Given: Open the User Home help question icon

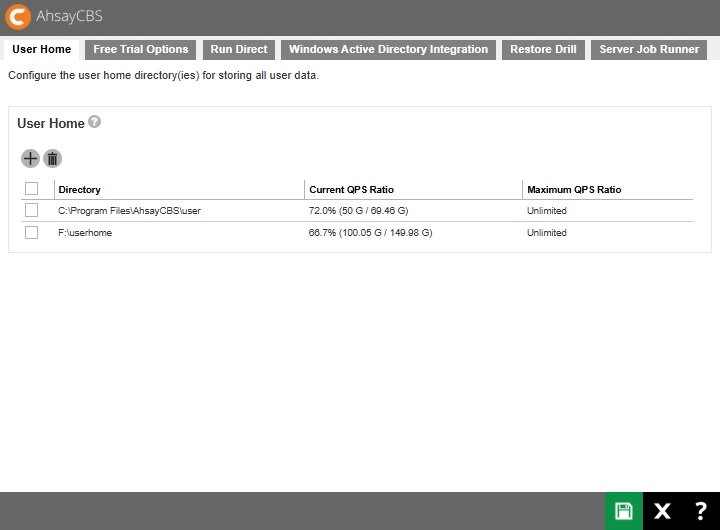Looking at the screenshot, I should pyautogui.click(x=95, y=123).
